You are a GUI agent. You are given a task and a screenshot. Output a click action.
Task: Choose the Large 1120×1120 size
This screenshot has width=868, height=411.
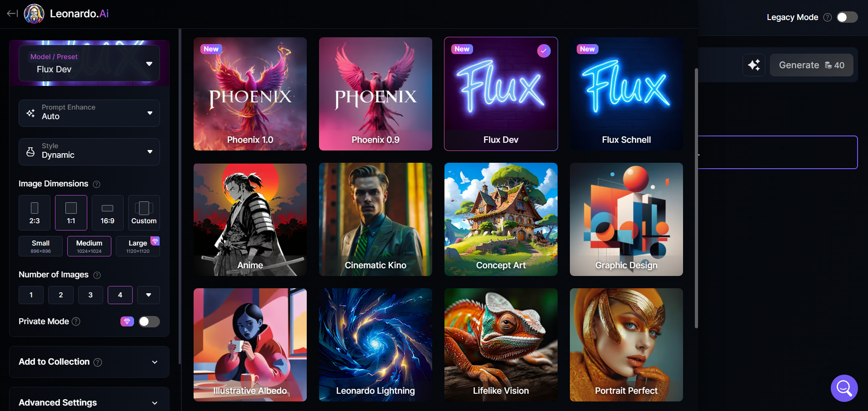pyautogui.click(x=138, y=246)
